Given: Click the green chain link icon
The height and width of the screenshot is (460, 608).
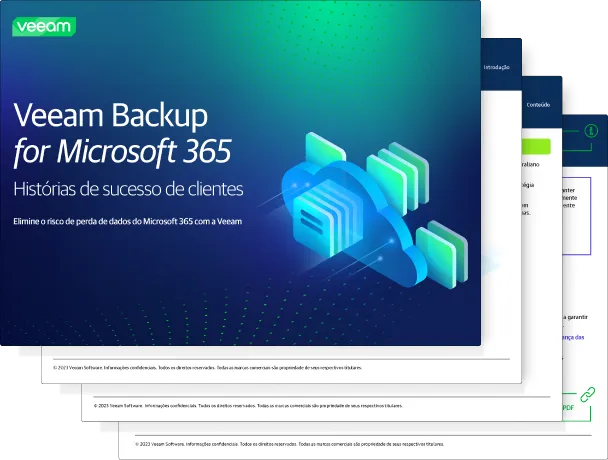Looking at the screenshot, I should [587, 394].
